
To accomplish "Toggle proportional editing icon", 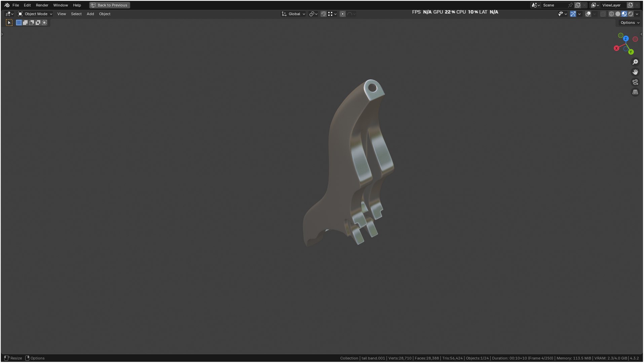I will pos(342,14).
